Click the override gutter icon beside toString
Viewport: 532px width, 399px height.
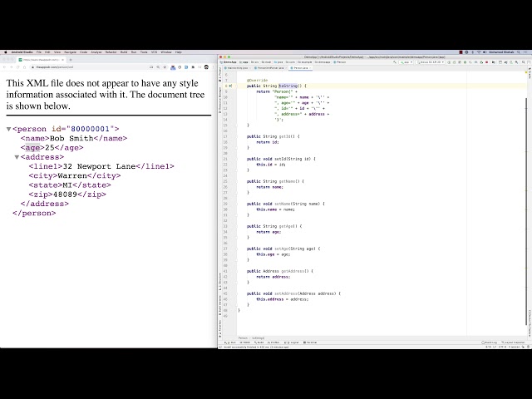click(x=230, y=86)
